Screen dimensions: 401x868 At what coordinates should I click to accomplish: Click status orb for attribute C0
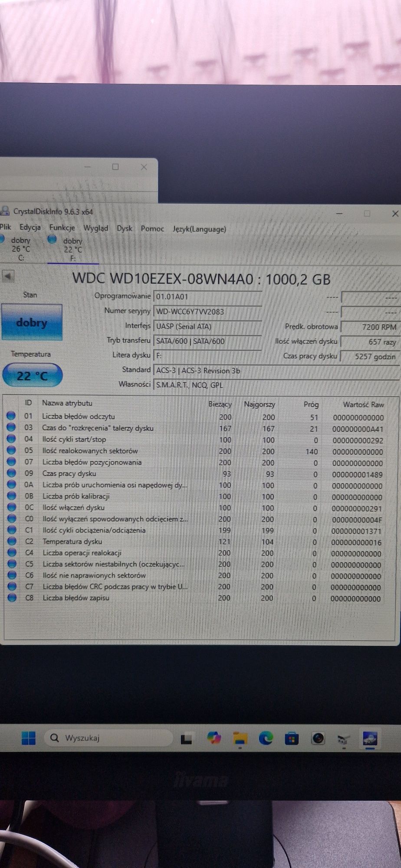(12, 519)
